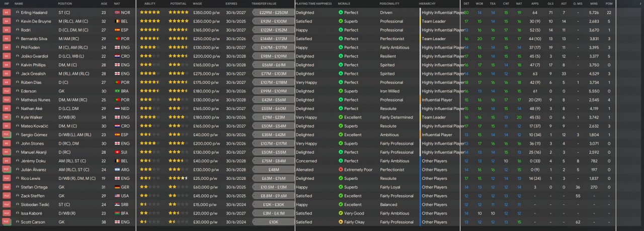Click the Brazil flag in Ederson's row
644x231 pixels.
click(117, 91)
